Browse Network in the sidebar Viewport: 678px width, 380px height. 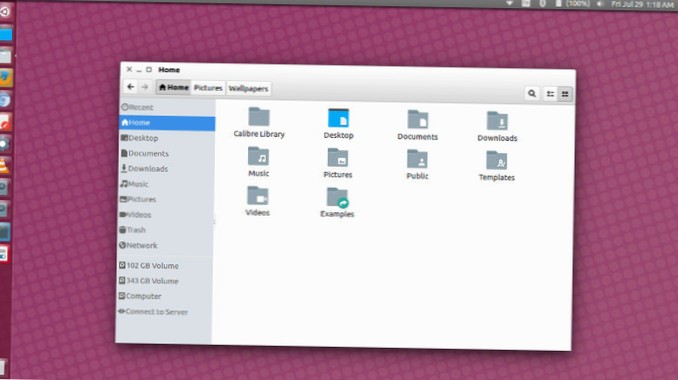(x=165, y=245)
